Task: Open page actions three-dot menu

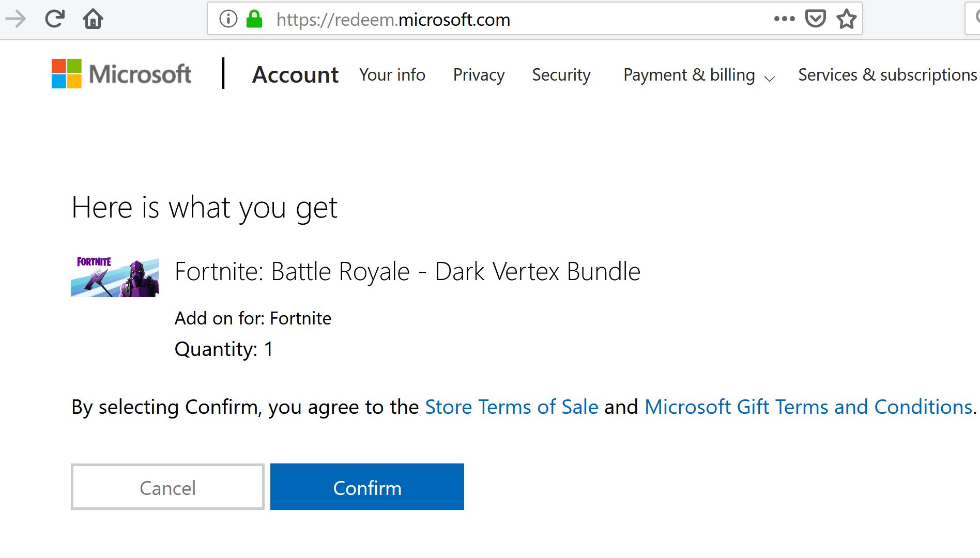Action: click(x=784, y=19)
